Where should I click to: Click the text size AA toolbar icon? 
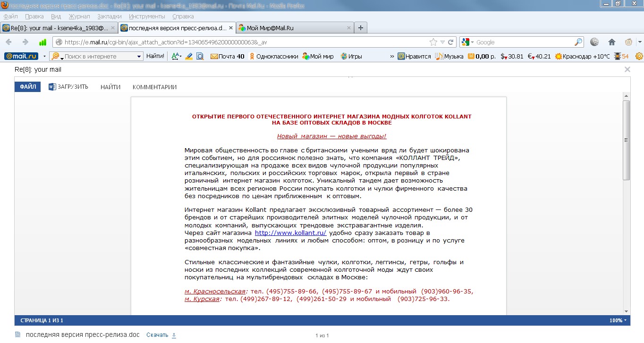[176, 56]
